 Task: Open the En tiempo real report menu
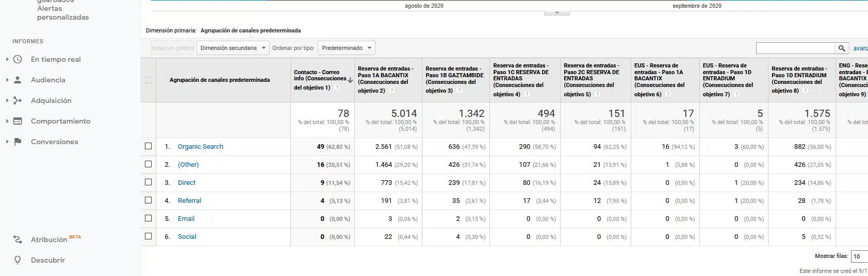(x=56, y=59)
